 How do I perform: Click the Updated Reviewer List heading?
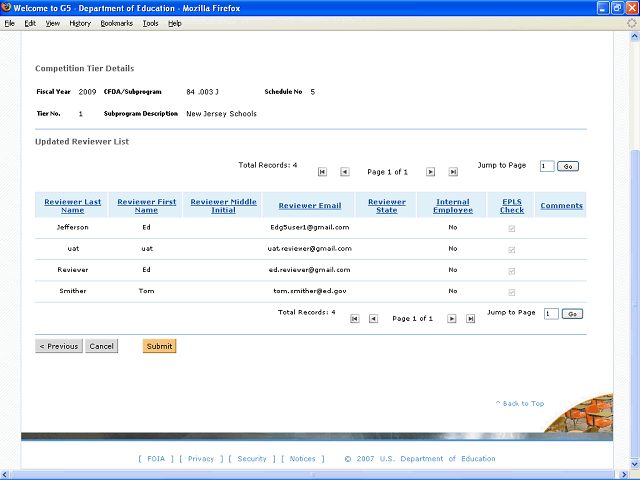pos(82,142)
